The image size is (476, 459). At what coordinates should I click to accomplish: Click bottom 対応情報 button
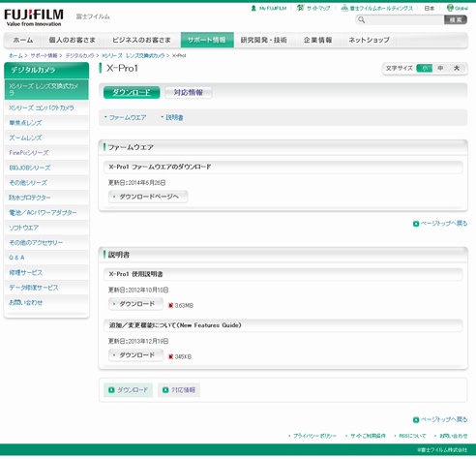coord(179,390)
